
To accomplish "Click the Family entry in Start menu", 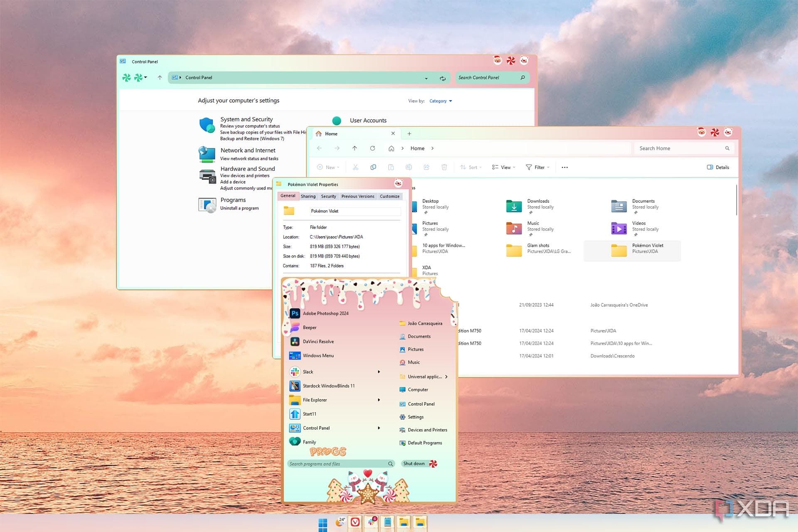I will [309, 442].
